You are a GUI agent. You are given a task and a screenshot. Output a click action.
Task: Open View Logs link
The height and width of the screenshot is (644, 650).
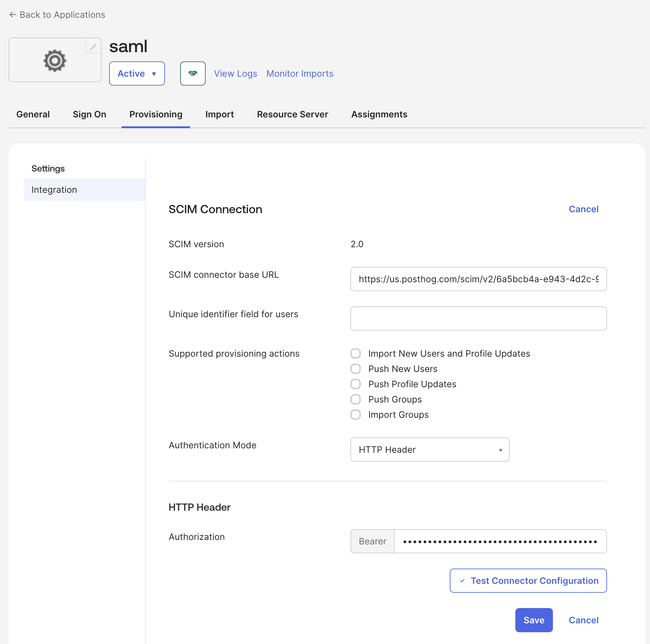coord(236,73)
